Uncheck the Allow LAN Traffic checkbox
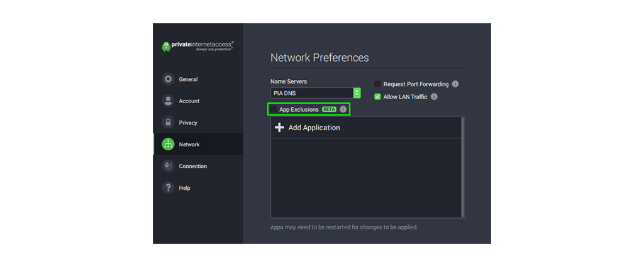 [x=377, y=97]
